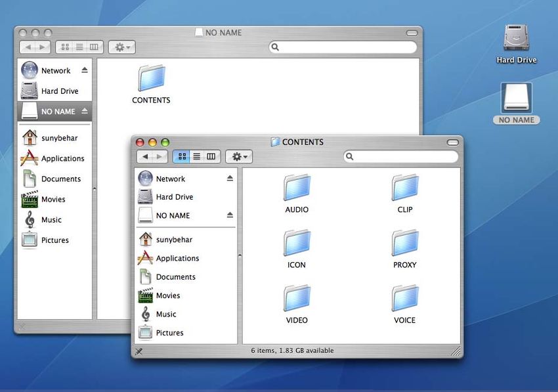Go back in the NO NAME window
This screenshot has width=558, height=392.
click(28, 47)
